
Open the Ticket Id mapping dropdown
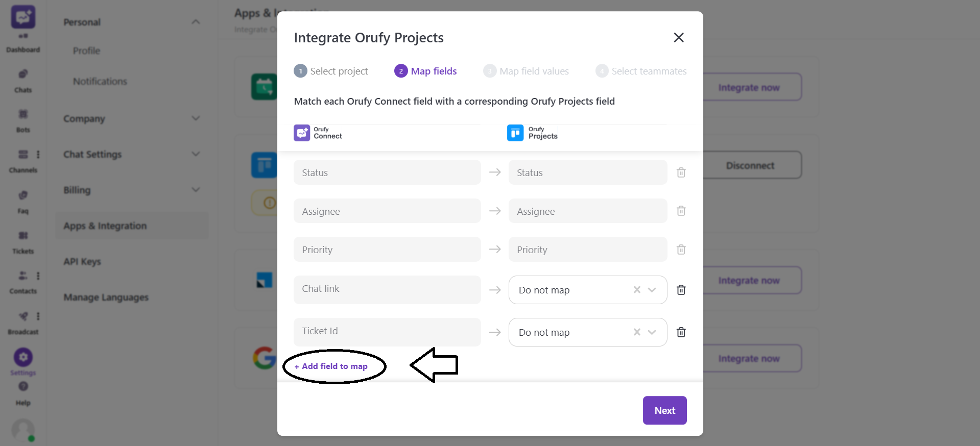652,332
